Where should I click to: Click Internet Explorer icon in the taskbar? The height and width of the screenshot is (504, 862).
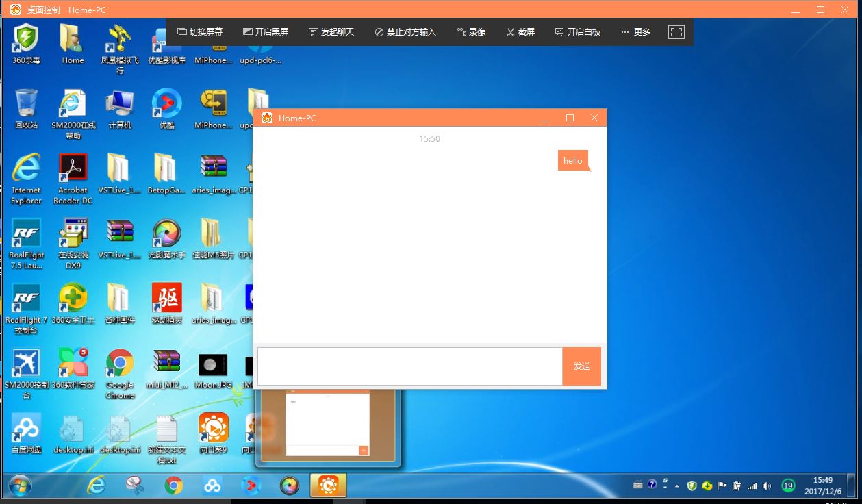pos(97,486)
